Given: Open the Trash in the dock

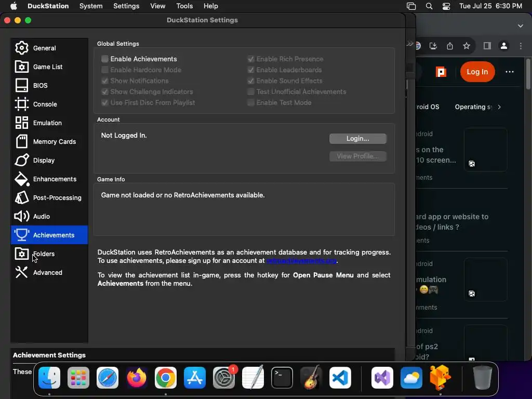Looking at the screenshot, I should point(483,378).
